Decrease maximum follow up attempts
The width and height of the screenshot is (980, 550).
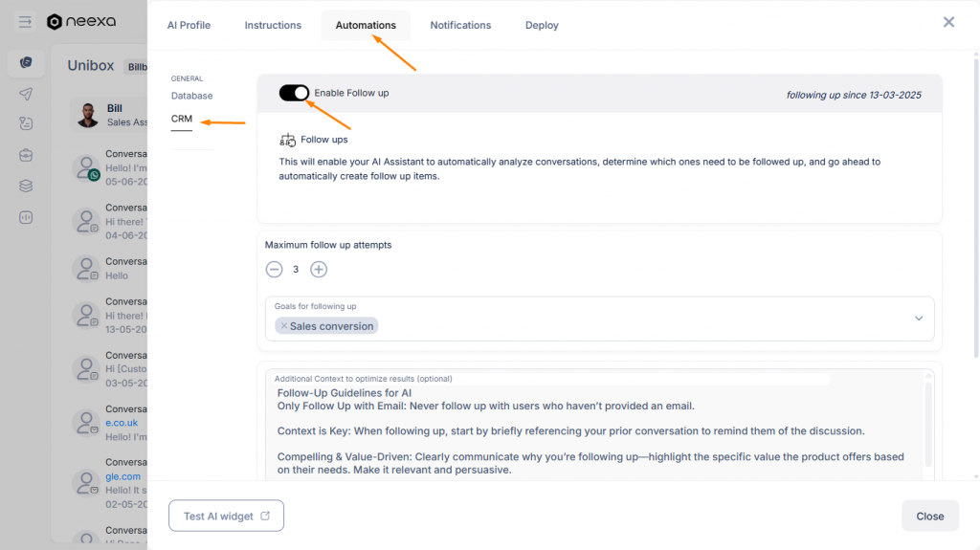tap(274, 270)
